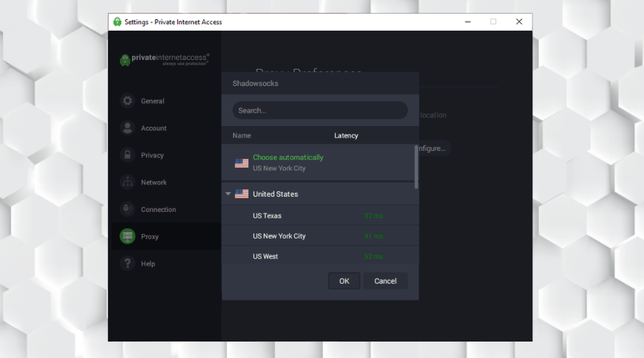Viewport: 644px width, 358px height.
Task: Click the partially hidden Configure... button
Action: [434, 148]
